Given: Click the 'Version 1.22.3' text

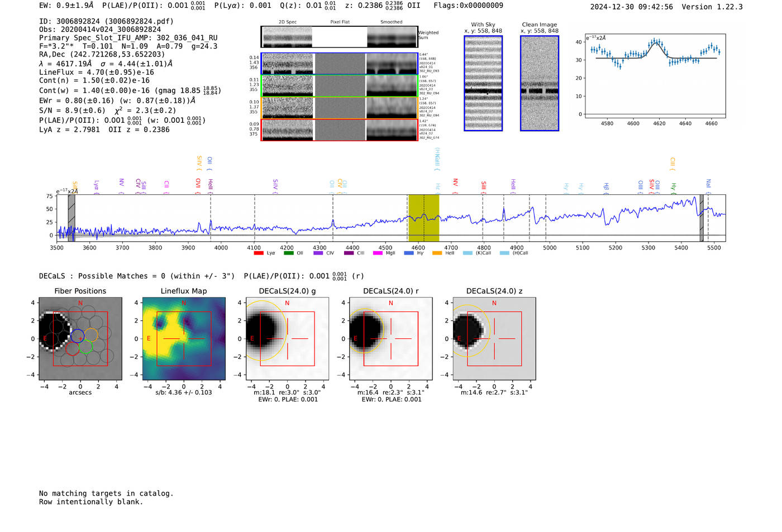Looking at the screenshot, I should (x=712, y=7).
